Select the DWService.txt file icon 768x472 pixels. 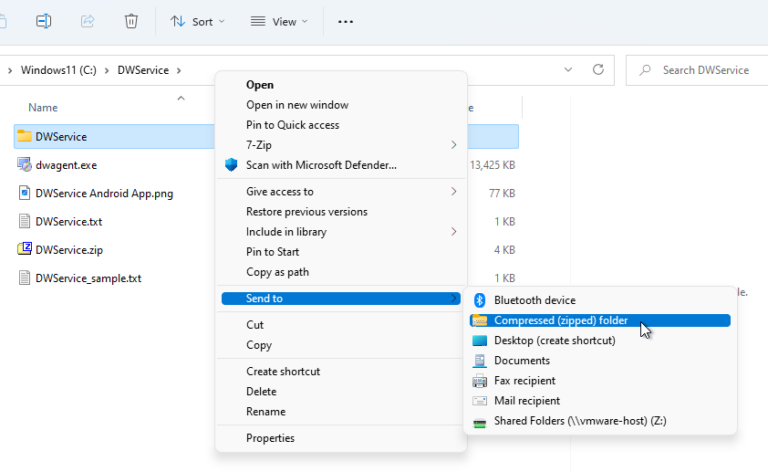tap(24, 221)
